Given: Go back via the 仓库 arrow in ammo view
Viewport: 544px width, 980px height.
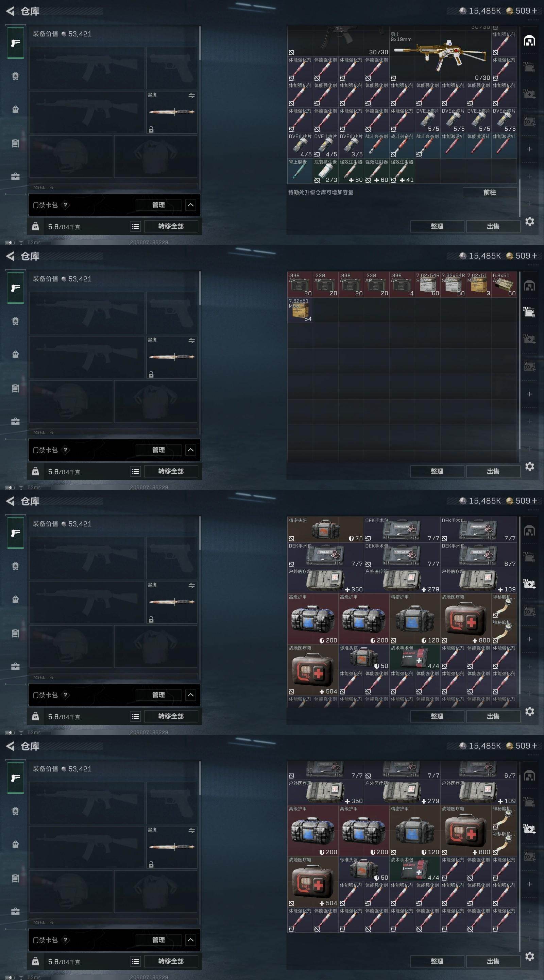Looking at the screenshot, I should click(11, 256).
